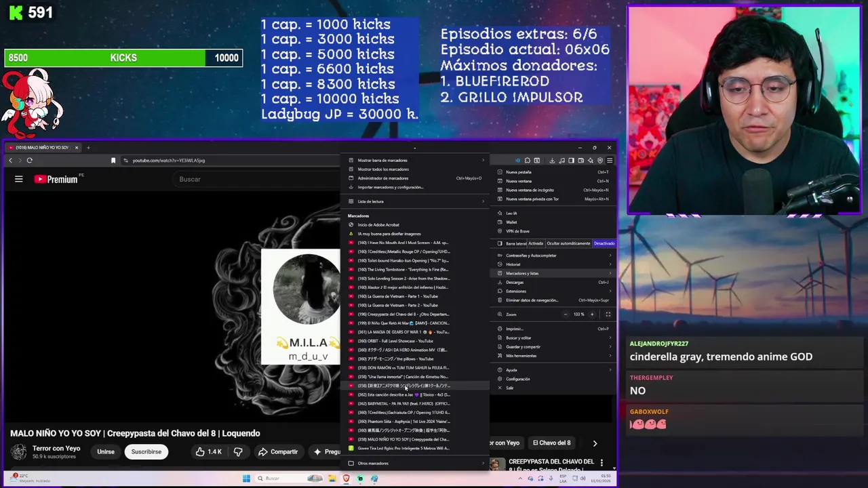Expand the Extensiones submenu
The width and height of the screenshot is (868, 488).
[553, 291]
